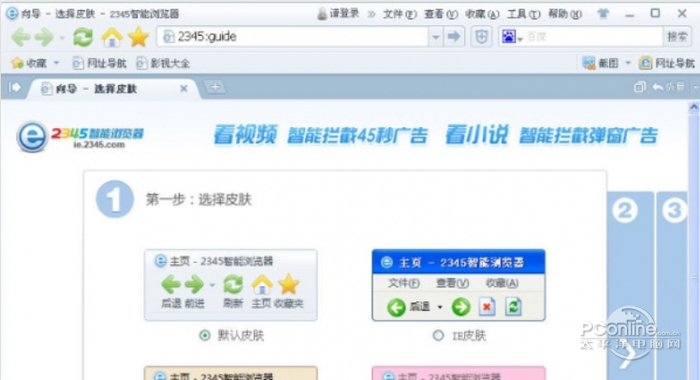Click the 截图 screenshot tool
Image resolution: width=700 pixels, height=380 pixels.
coord(601,63)
